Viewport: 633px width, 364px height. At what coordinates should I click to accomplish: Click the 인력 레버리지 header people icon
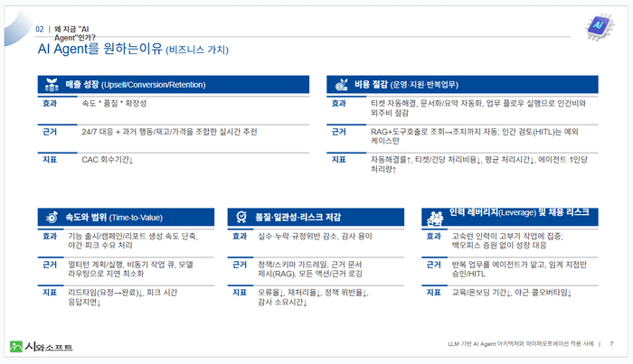(435, 218)
